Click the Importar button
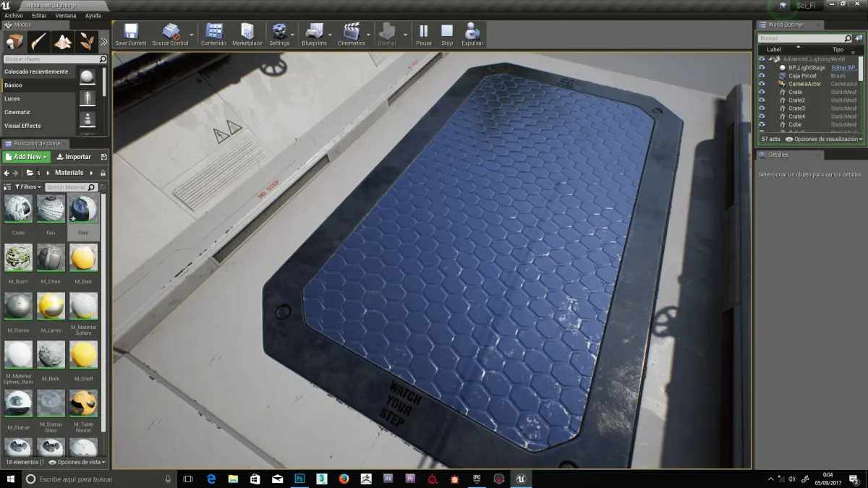 tap(74, 157)
